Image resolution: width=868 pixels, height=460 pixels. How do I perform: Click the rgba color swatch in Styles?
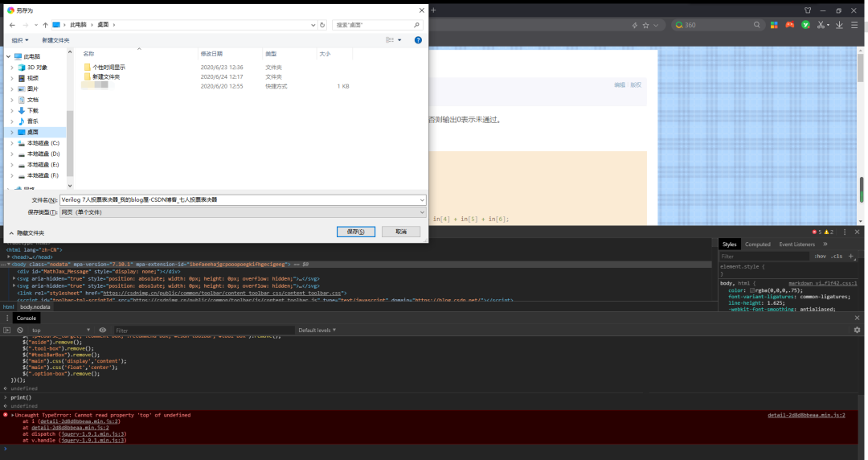click(752, 290)
